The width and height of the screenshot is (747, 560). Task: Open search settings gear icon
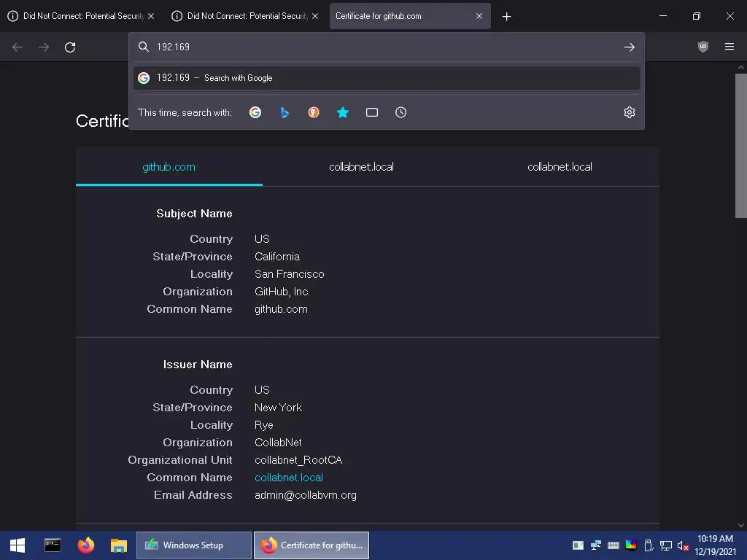click(630, 112)
